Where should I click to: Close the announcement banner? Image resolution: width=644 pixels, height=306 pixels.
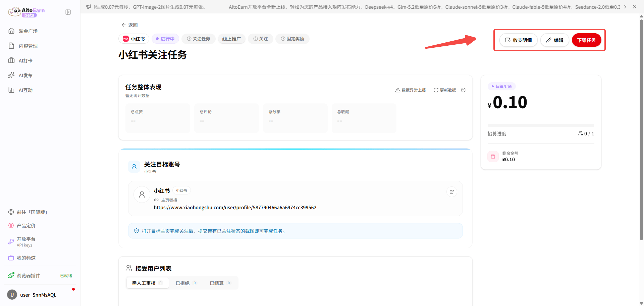click(x=635, y=7)
